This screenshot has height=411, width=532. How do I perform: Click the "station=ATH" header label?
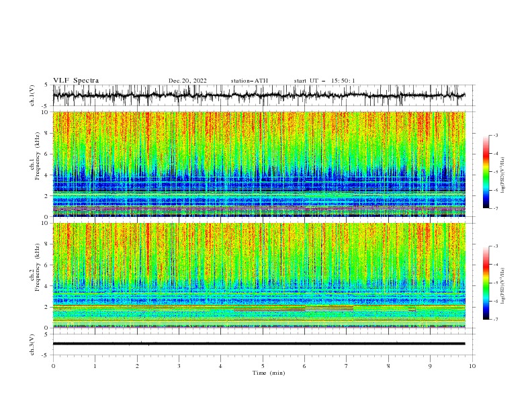[x=249, y=81]
